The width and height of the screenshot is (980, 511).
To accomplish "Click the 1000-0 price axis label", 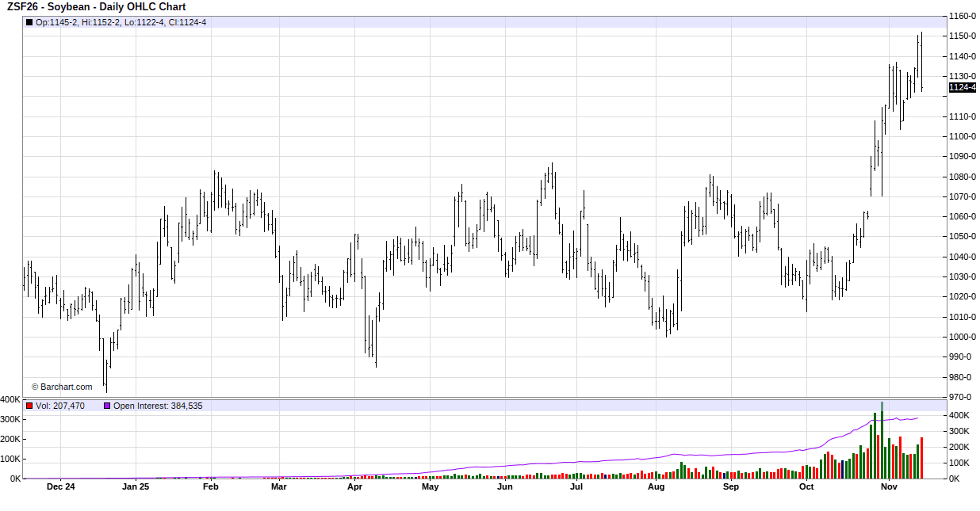I will coord(963,337).
